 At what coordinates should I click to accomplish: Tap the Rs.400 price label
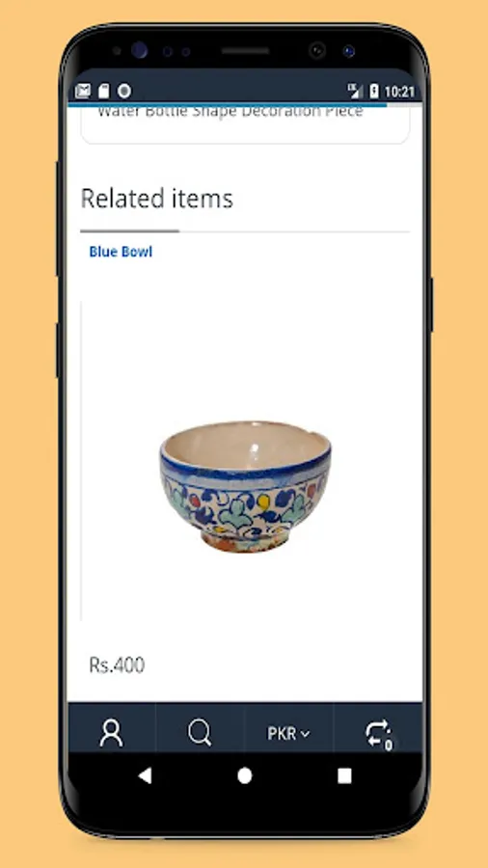pyautogui.click(x=117, y=665)
